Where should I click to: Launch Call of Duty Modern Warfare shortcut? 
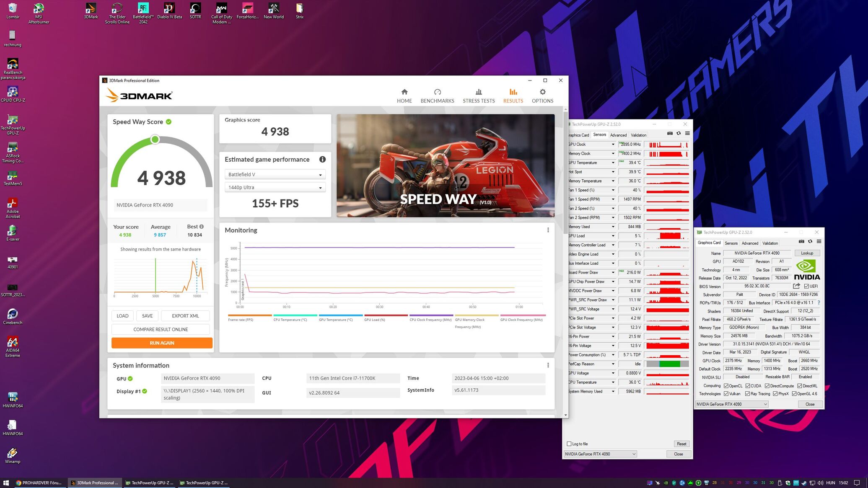[x=221, y=13]
